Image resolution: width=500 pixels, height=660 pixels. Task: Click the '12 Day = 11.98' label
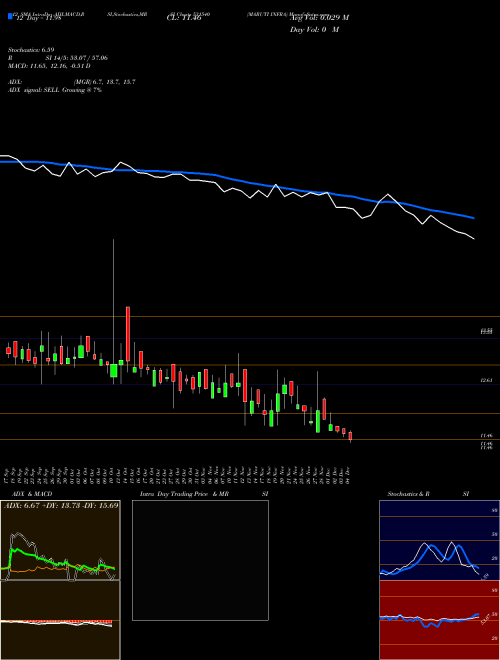tap(39, 18)
